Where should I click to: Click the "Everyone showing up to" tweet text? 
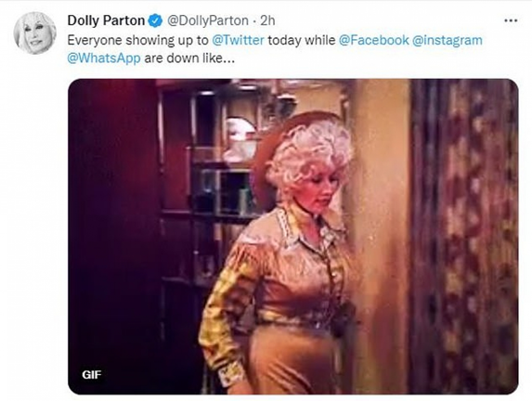tap(137, 40)
